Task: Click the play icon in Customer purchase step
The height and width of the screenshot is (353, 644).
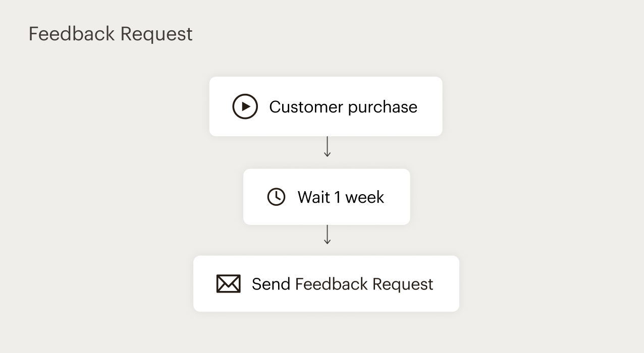Action: click(245, 106)
